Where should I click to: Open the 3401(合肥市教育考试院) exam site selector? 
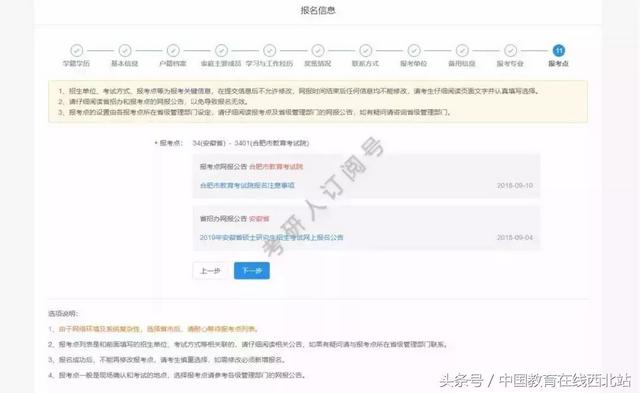coord(271,143)
